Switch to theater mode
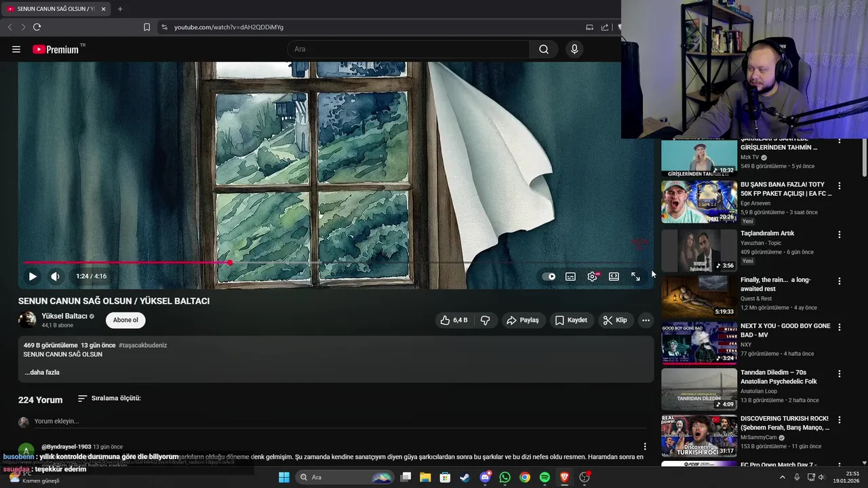The image size is (868, 488). click(x=614, y=277)
